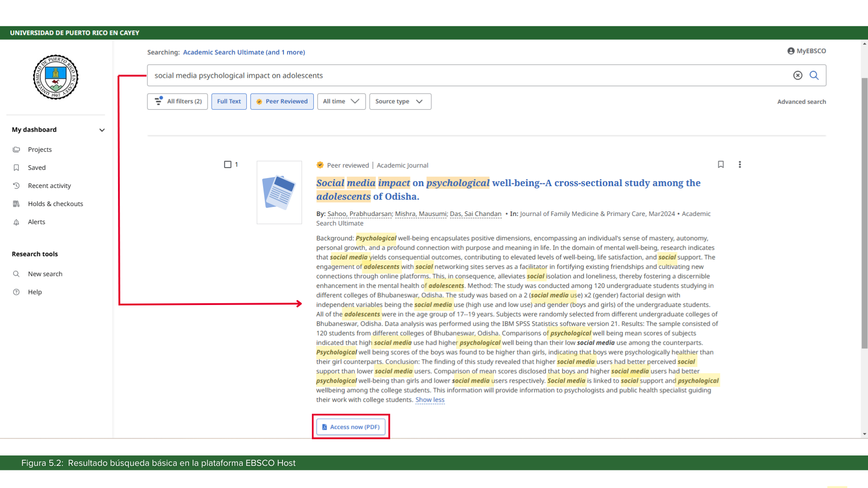
Task: Open Alerts bell in sidebar
Action: [36, 222]
